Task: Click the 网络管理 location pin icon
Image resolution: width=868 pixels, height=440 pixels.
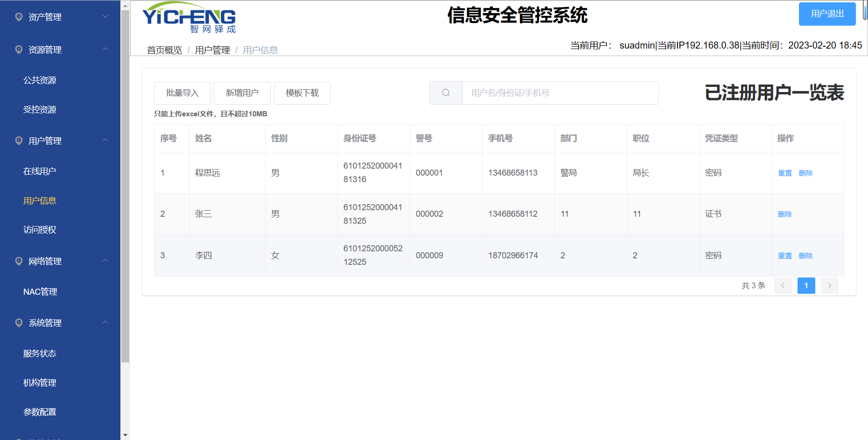Action: pos(19,262)
